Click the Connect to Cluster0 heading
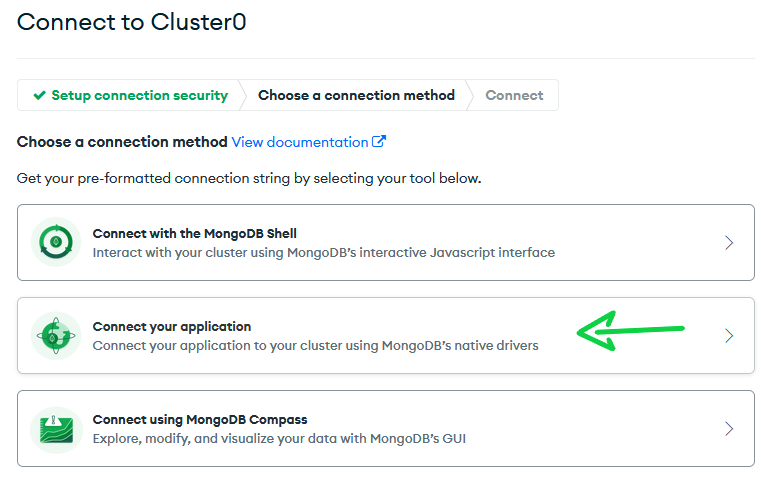 (132, 22)
